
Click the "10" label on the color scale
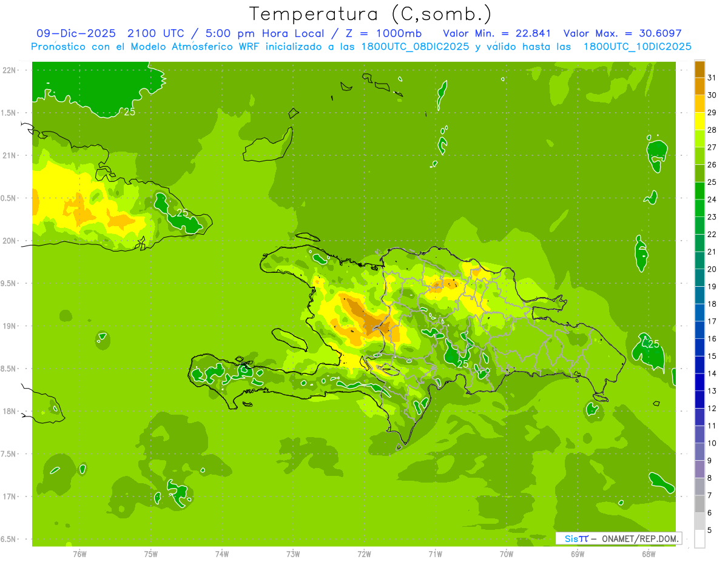pyautogui.click(x=712, y=443)
